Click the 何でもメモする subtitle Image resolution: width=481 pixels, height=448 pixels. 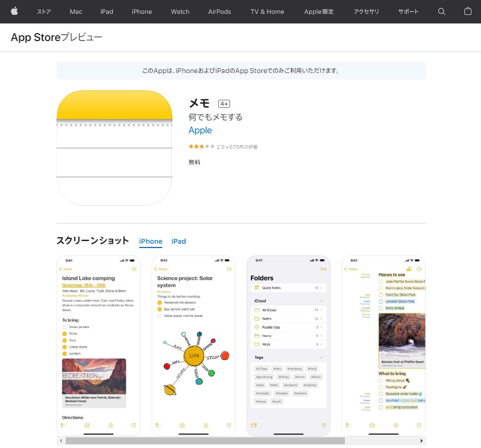(215, 117)
